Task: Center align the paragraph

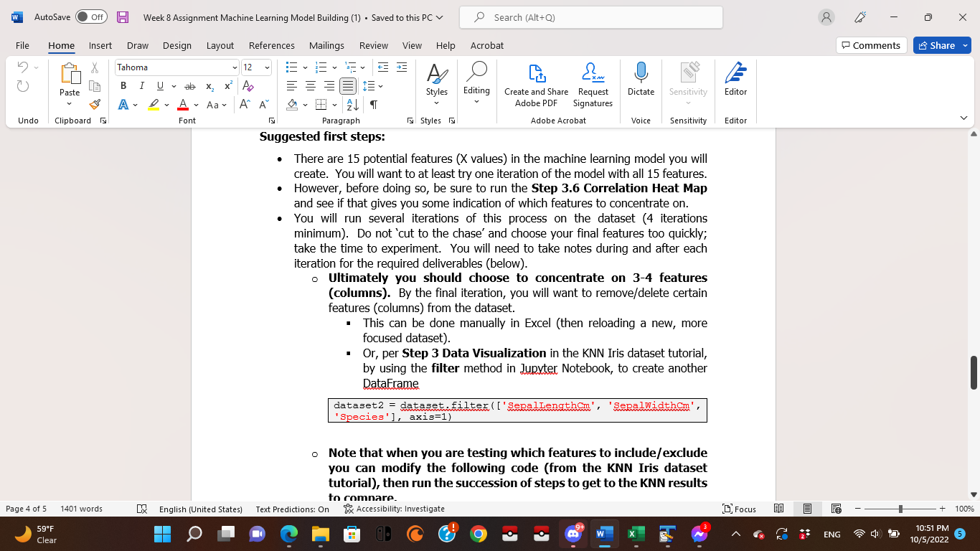Action: [x=311, y=86]
